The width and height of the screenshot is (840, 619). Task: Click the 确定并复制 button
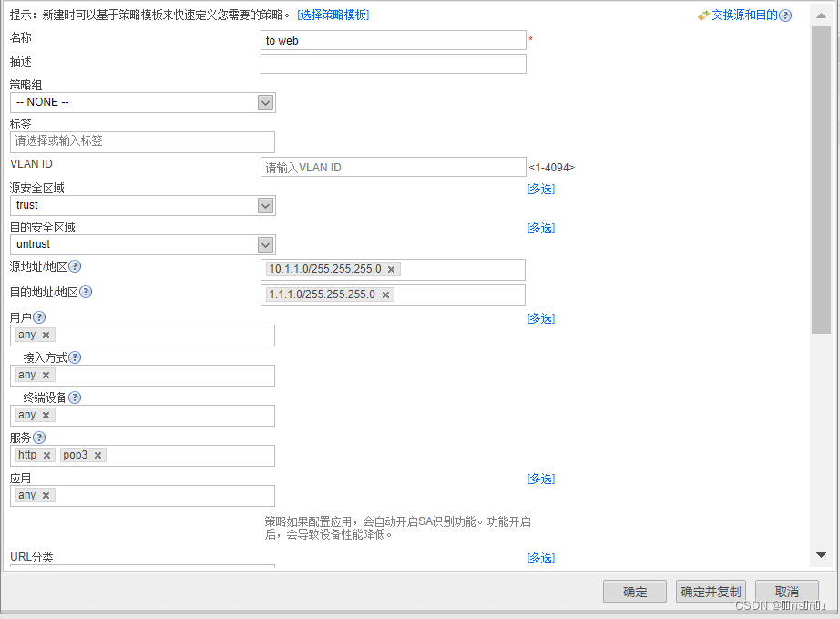pos(711,592)
